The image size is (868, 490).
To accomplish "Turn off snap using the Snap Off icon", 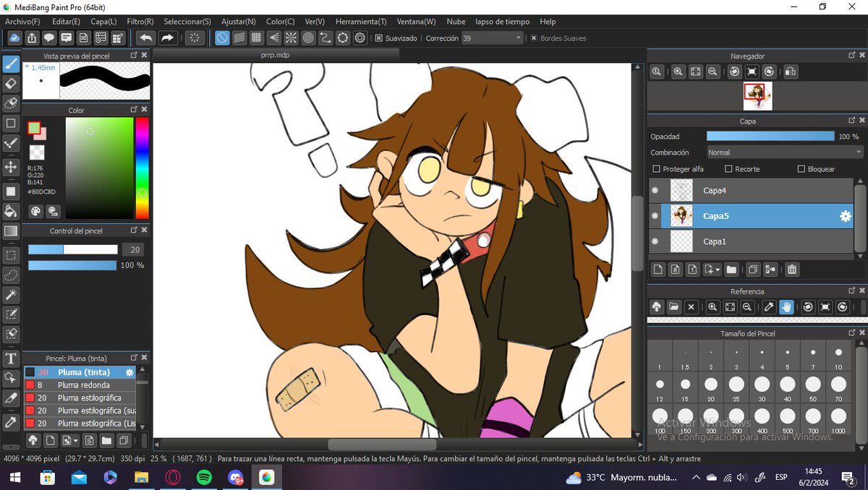I will coord(223,38).
